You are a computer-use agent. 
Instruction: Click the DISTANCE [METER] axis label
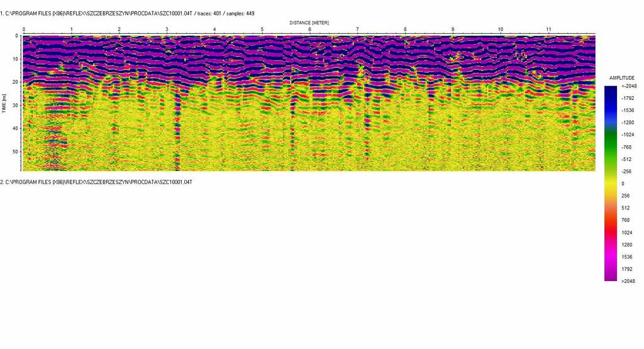click(x=309, y=23)
